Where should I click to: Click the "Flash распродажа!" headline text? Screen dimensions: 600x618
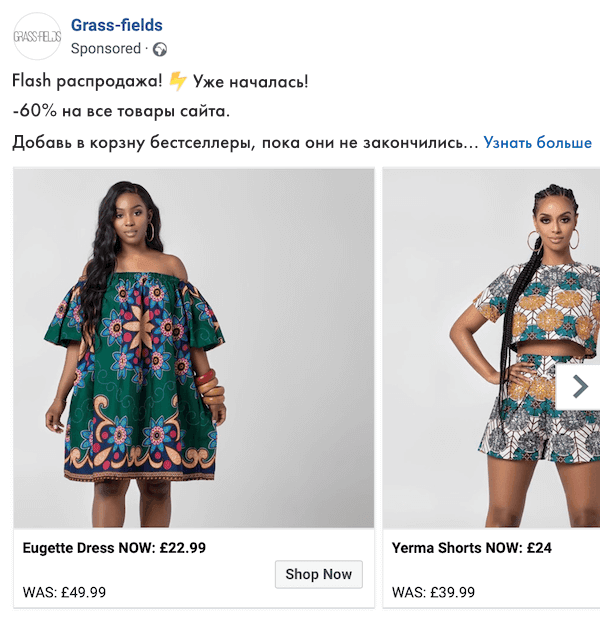point(87,81)
